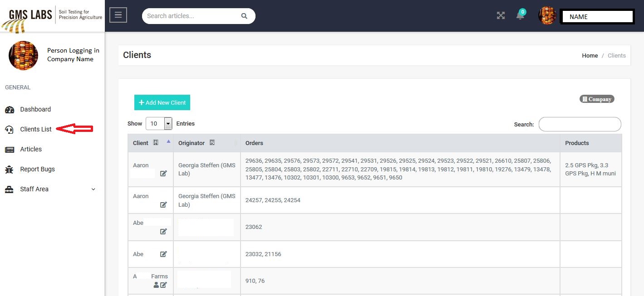Go to Articles in the sidebar

point(31,149)
